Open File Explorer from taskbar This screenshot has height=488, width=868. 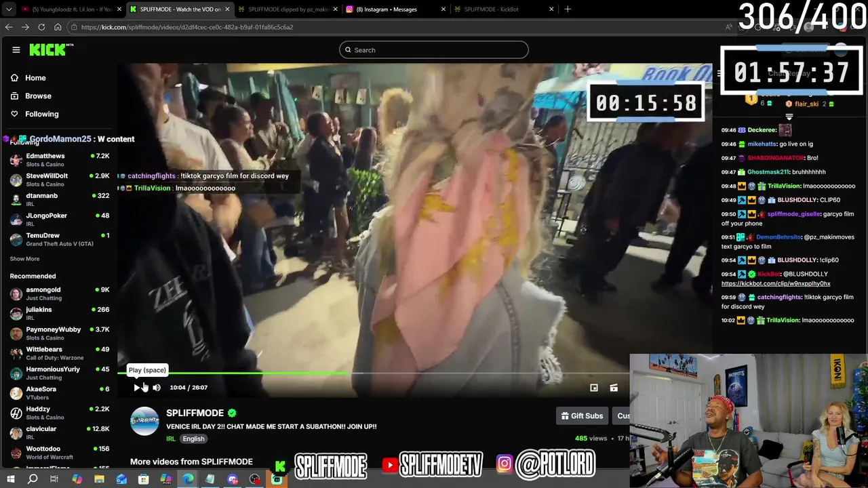pyautogui.click(x=99, y=479)
